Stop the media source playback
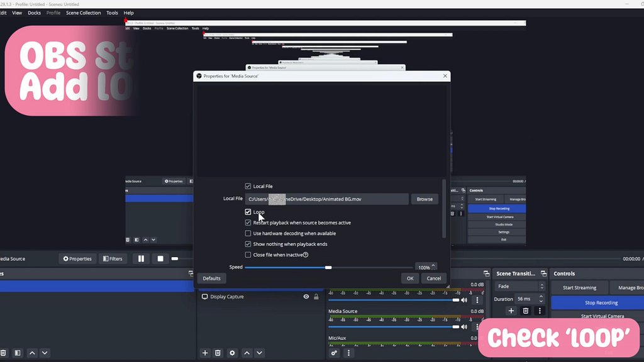This screenshot has width=644, height=362. (160, 258)
